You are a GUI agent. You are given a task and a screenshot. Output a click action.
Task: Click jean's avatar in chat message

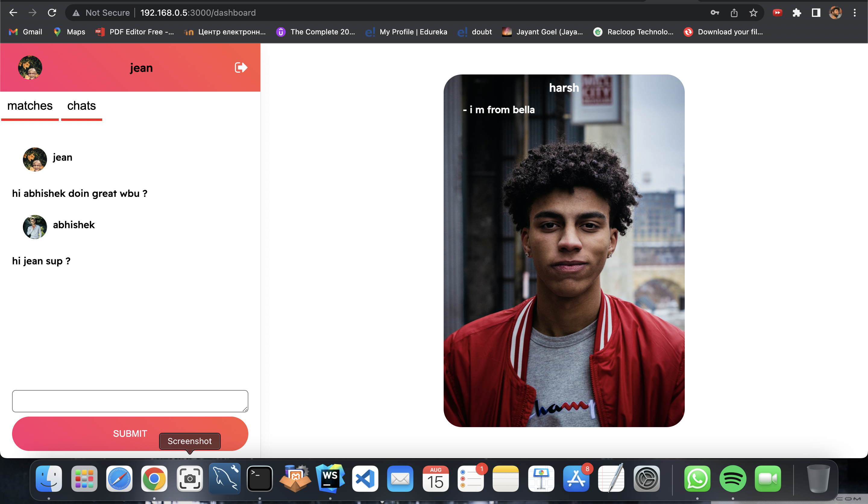[35, 159]
